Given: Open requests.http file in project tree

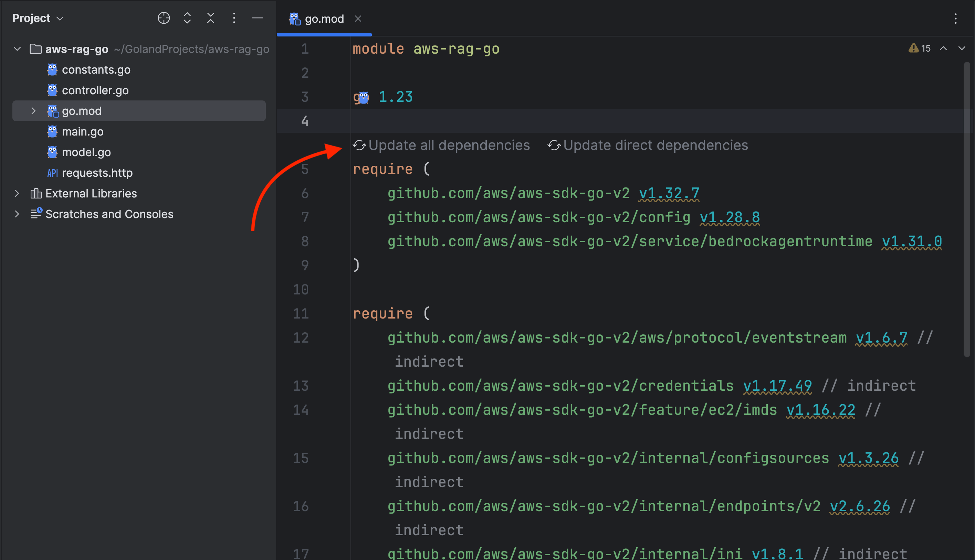Looking at the screenshot, I should tap(97, 173).
